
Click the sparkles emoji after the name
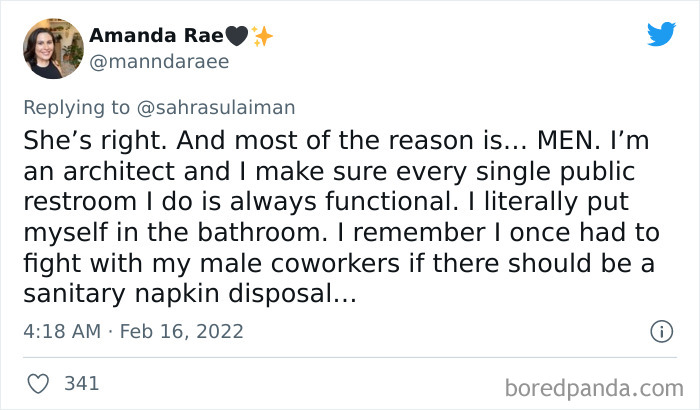click(x=262, y=36)
